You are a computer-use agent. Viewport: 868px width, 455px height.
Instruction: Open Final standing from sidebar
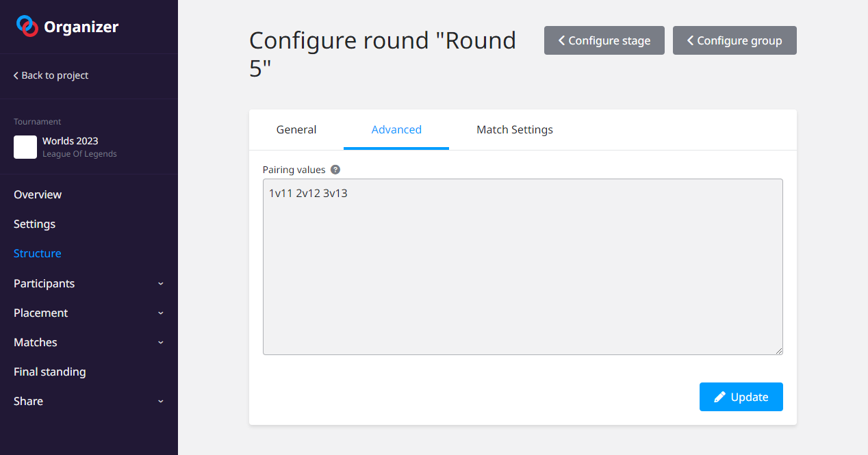coord(49,372)
